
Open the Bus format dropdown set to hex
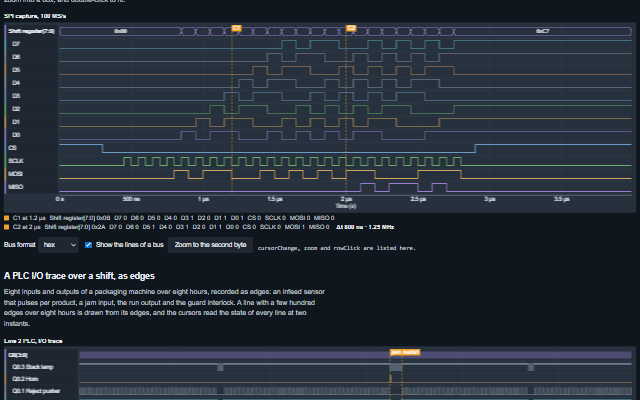coord(58,245)
